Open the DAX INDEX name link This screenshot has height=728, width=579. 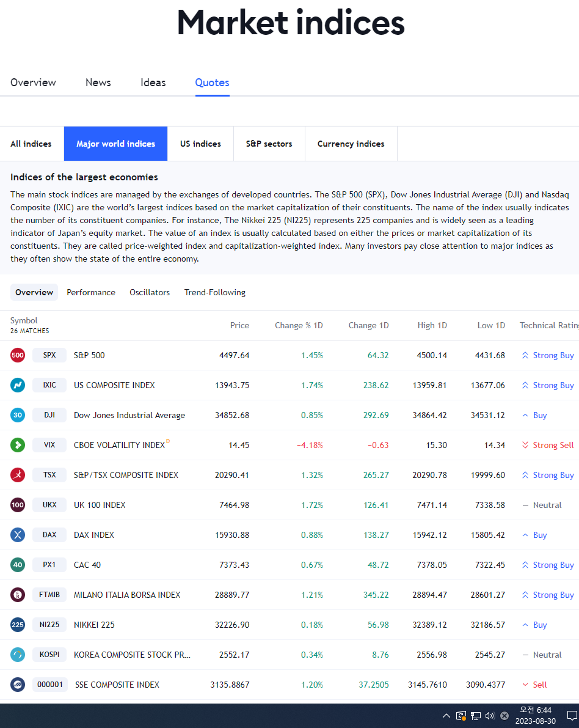93,535
